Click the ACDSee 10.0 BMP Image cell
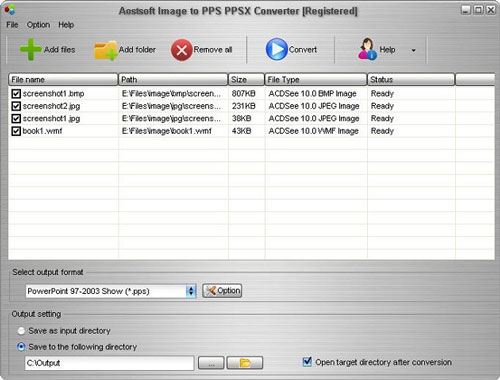The image size is (500, 380). click(313, 94)
